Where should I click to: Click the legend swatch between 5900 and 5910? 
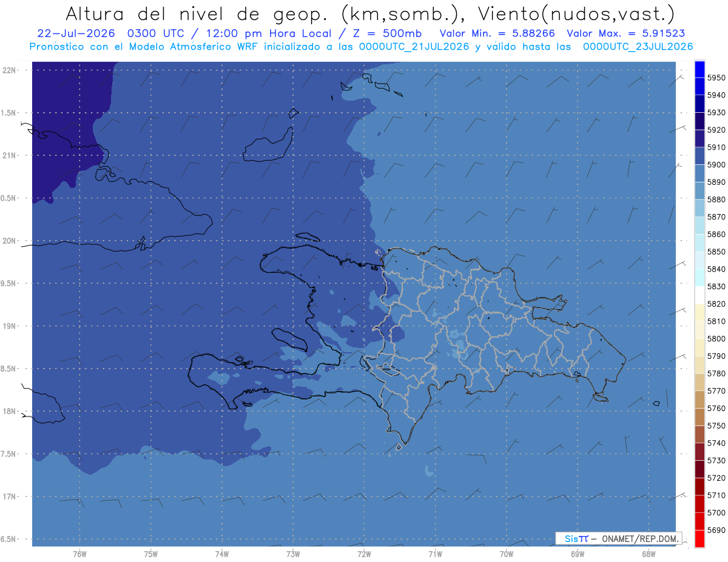(x=699, y=156)
